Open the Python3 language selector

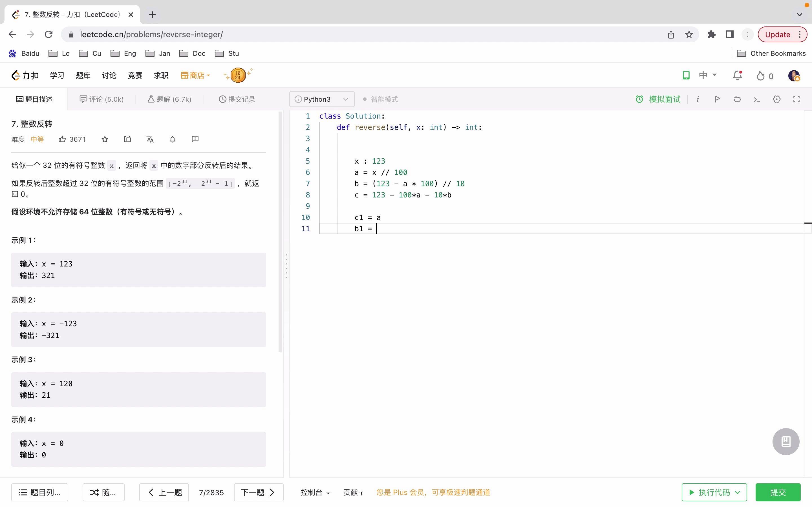[x=321, y=99]
